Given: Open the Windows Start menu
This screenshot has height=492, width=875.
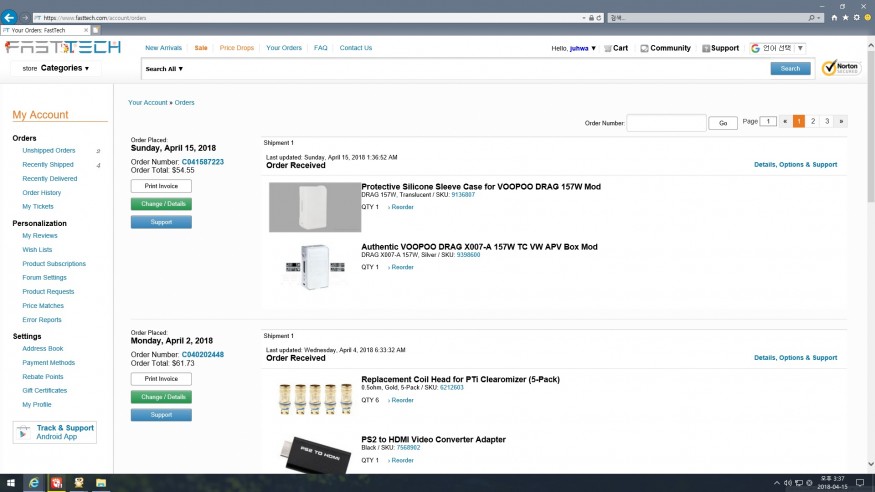Looking at the screenshot, I should 10,483.
